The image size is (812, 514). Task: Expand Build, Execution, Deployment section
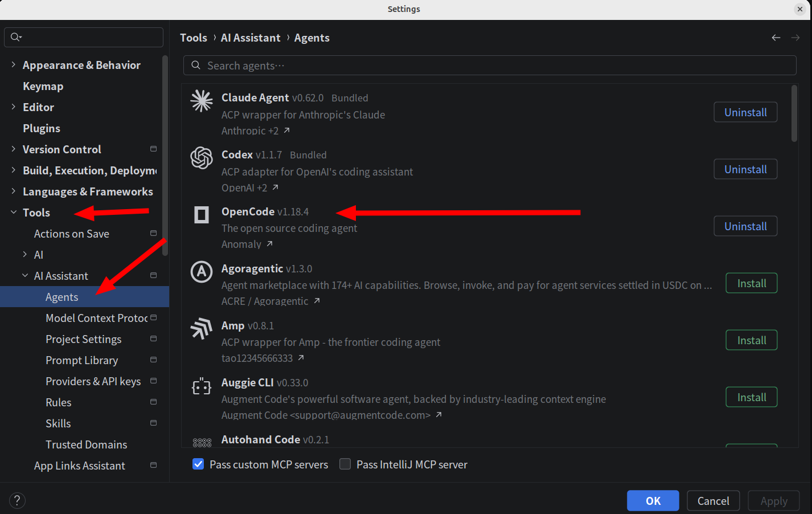(x=14, y=170)
